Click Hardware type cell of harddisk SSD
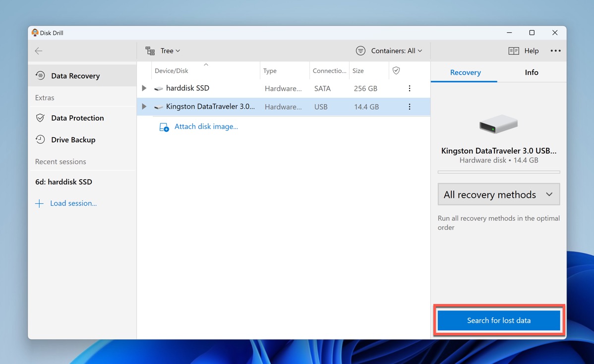 (283, 89)
